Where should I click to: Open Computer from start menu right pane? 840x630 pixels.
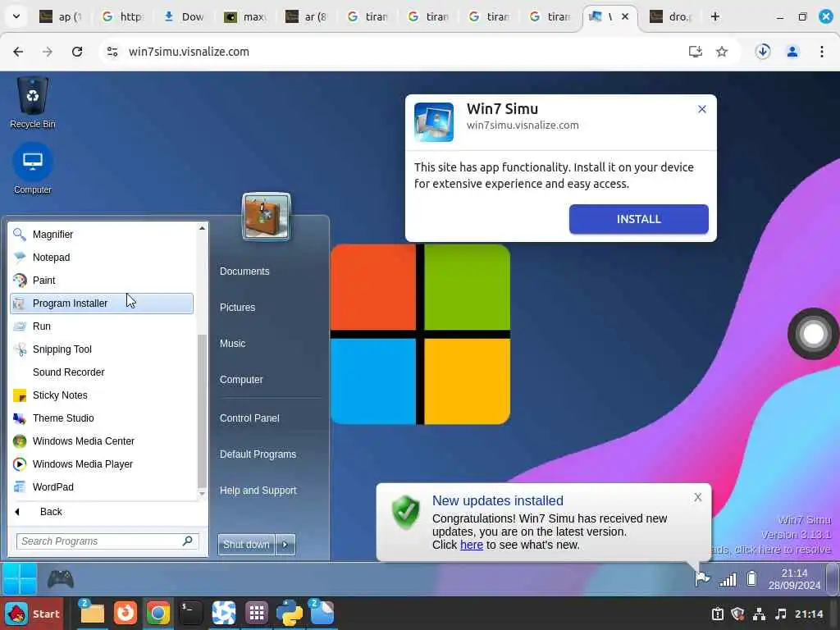click(241, 379)
